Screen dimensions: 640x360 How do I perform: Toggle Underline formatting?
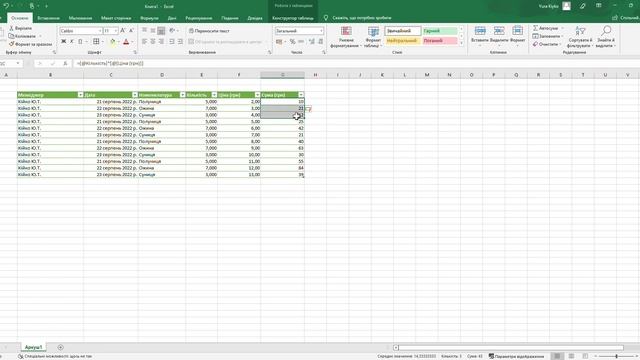click(x=80, y=42)
